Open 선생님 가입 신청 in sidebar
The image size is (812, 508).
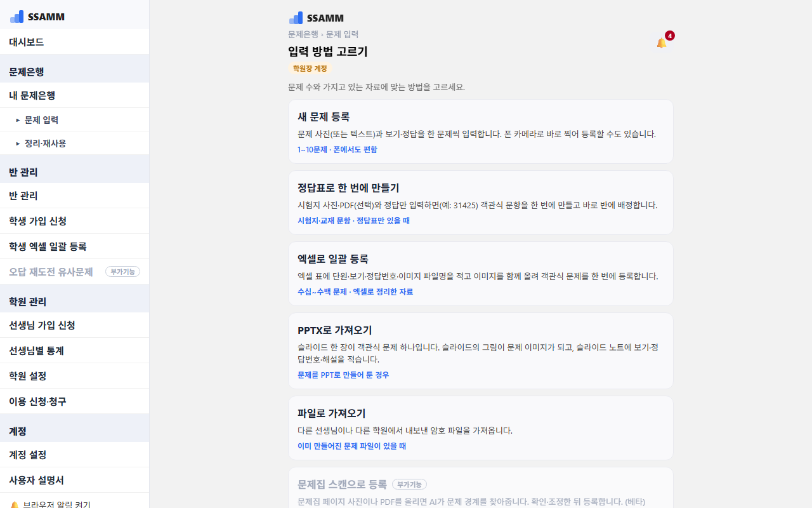tap(74, 325)
